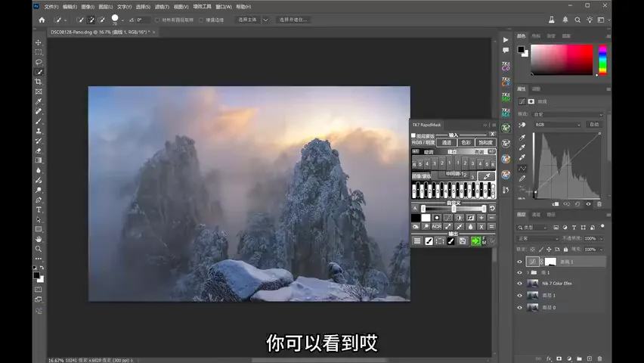This screenshot has width=644, height=363.
Task: Click the hue spectrum strip in Color panel
Action: pyautogui.click(x=602, y=60)
